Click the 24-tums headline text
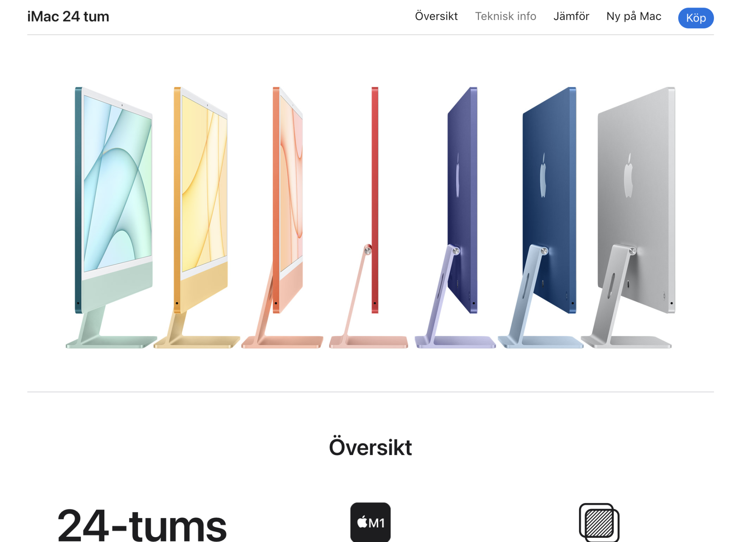 [x=141, y=525]
